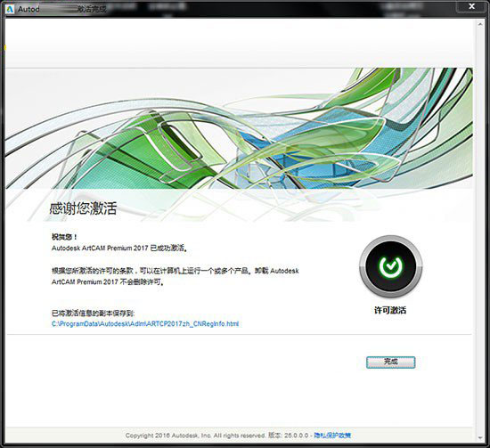Image resolution: width=490 pixels, height=448 pixels.
Task: Click text 'Autodesk ArtCAM Premium 2017 已成功激活'
Action: (119, 248)
